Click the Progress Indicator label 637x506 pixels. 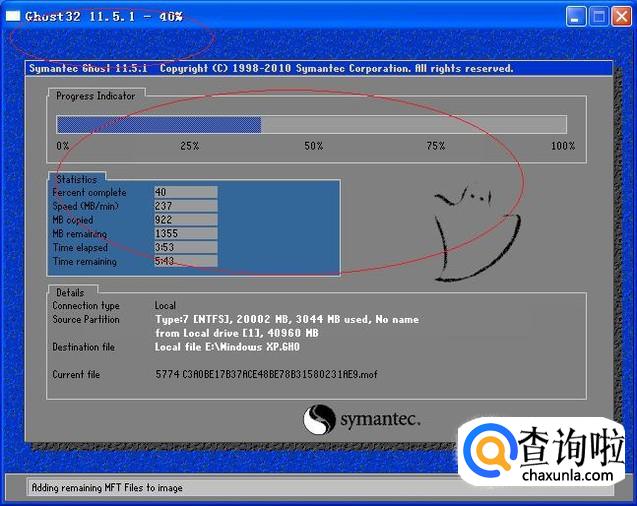(95, 96)
